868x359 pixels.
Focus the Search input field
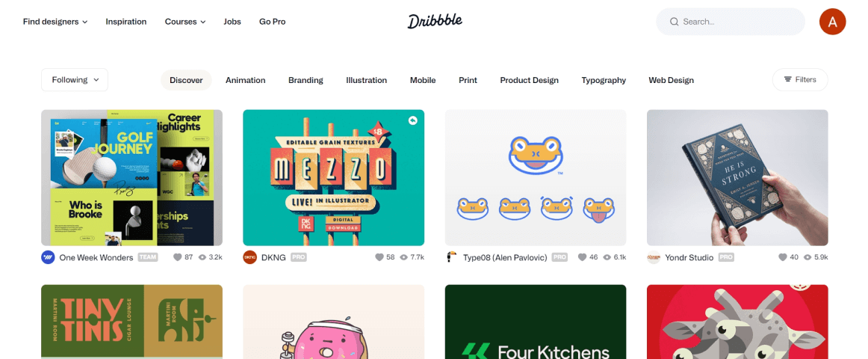point(730,22)
